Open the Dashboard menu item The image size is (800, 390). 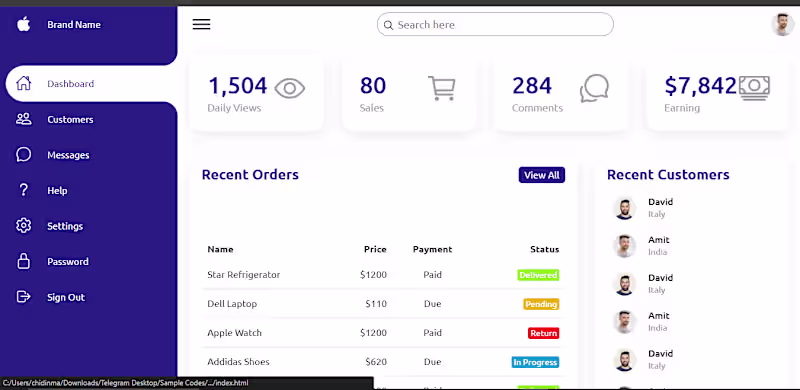[91, 84]
